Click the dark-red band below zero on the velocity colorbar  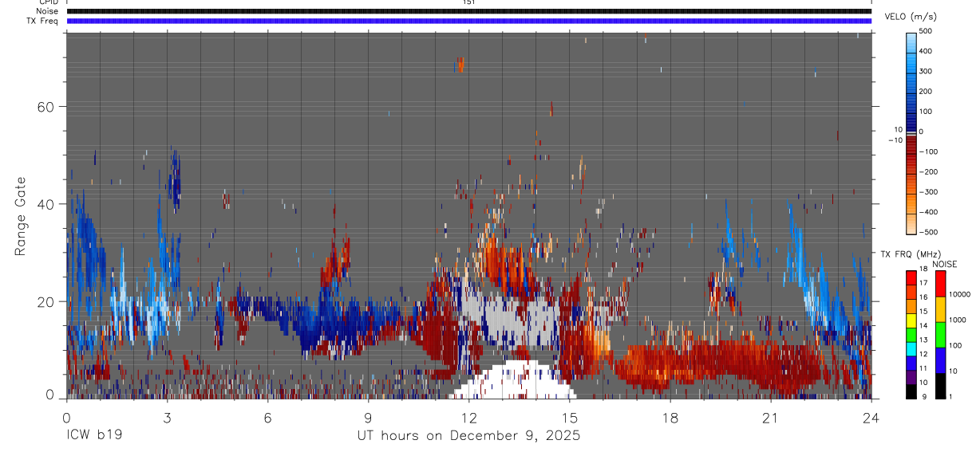(x=911, y=145)
